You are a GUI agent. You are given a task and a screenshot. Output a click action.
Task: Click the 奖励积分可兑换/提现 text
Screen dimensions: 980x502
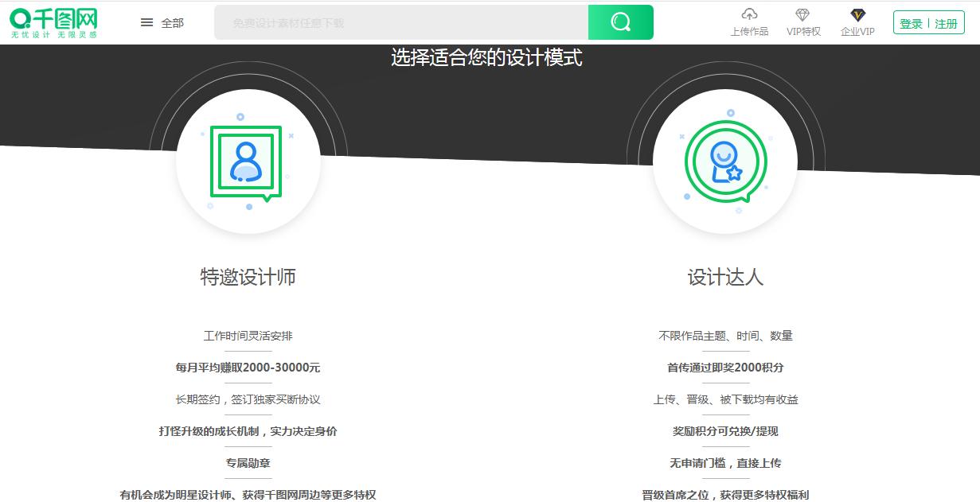(x=724, y=430)
